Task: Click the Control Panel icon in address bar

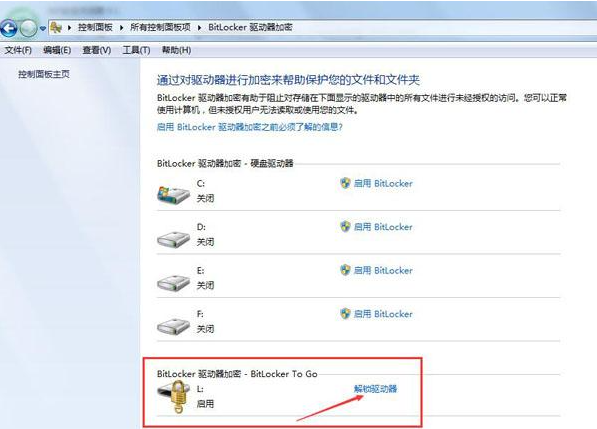Action: point(56,27)
